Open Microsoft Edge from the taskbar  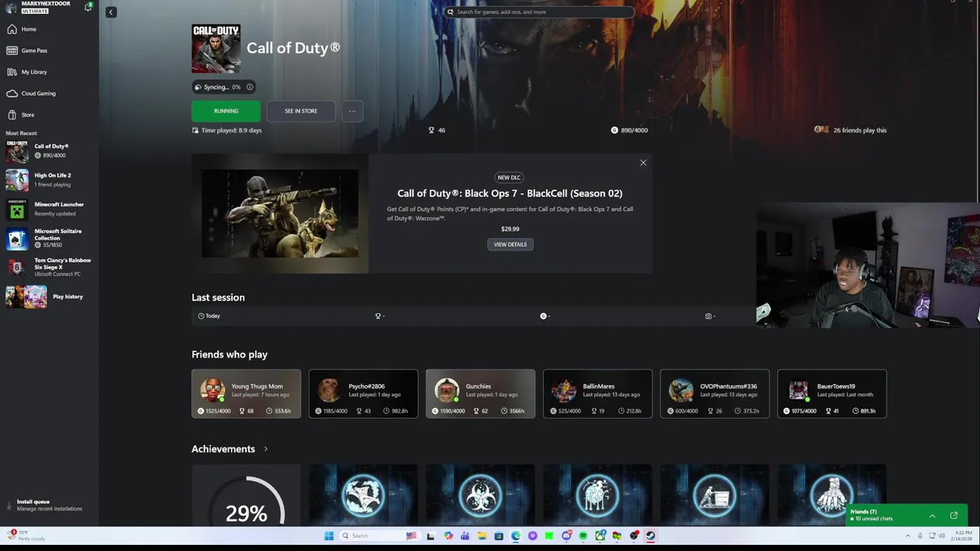point(515,536)
